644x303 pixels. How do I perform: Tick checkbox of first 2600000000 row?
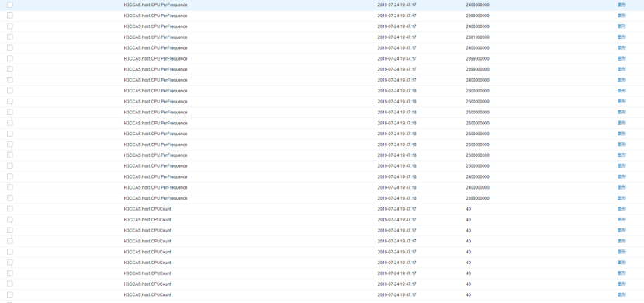tap(10, 91)
